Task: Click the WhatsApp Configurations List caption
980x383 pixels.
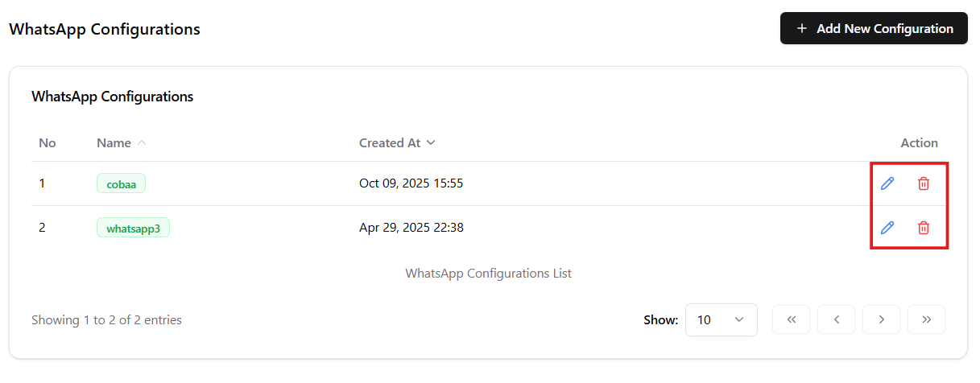Action: [x=488, y=274]
